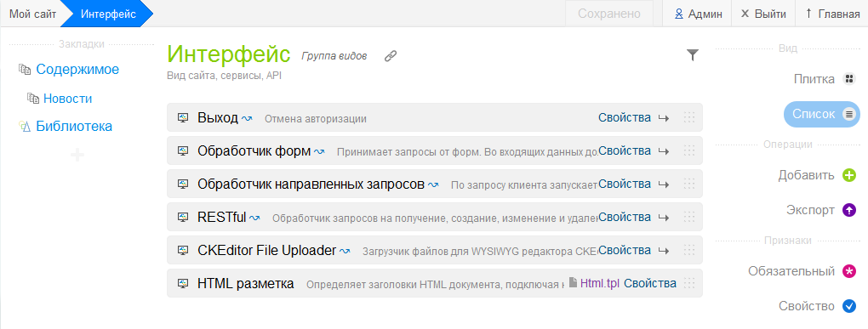Open Свойства for Обработчик направленных запросов
Screen dimensions: 868x329
pyautogui.click(x=625, y=184)
